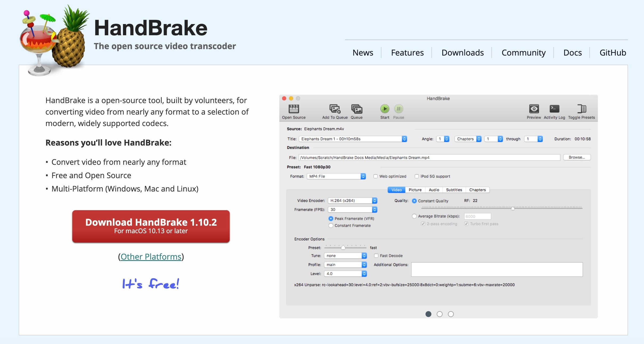Screen dimensions: 644x344
Task: Check the iPod 5G support option
Action: [x=417, y=176]
